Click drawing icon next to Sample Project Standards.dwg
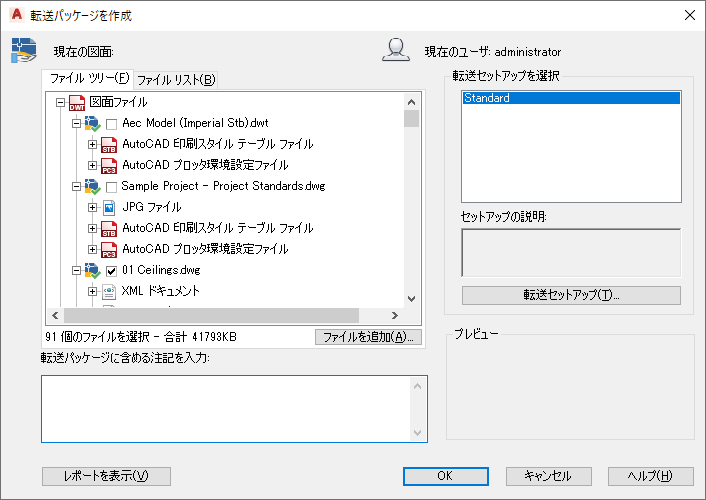The image size is (706, 500). tap(92, 186)
